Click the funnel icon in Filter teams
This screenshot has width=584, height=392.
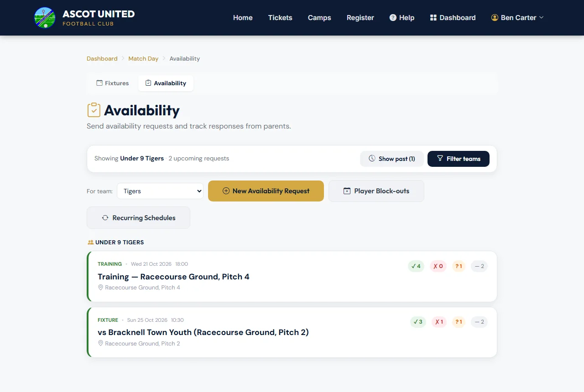(x=440, y=159)
